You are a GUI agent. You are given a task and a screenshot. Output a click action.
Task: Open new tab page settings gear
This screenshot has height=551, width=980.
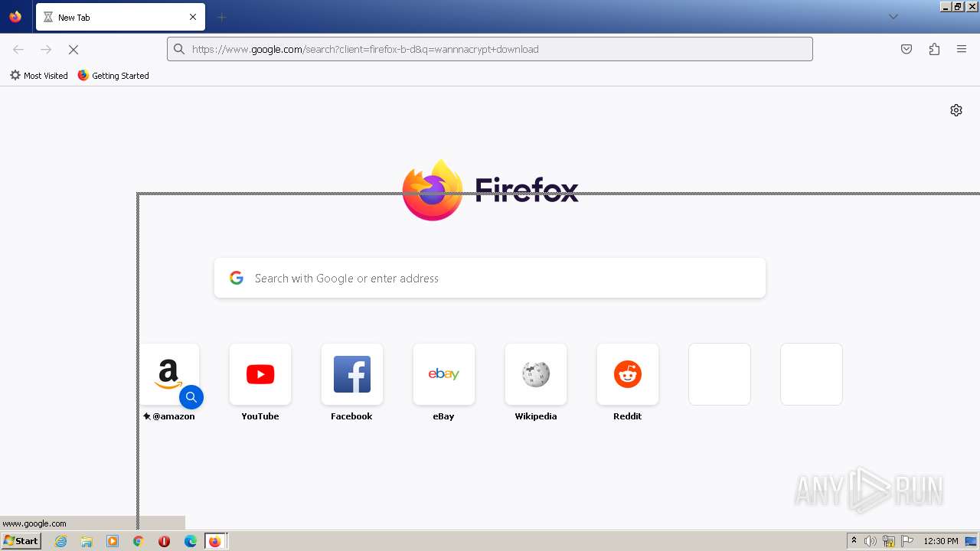(x=956, y=110)
